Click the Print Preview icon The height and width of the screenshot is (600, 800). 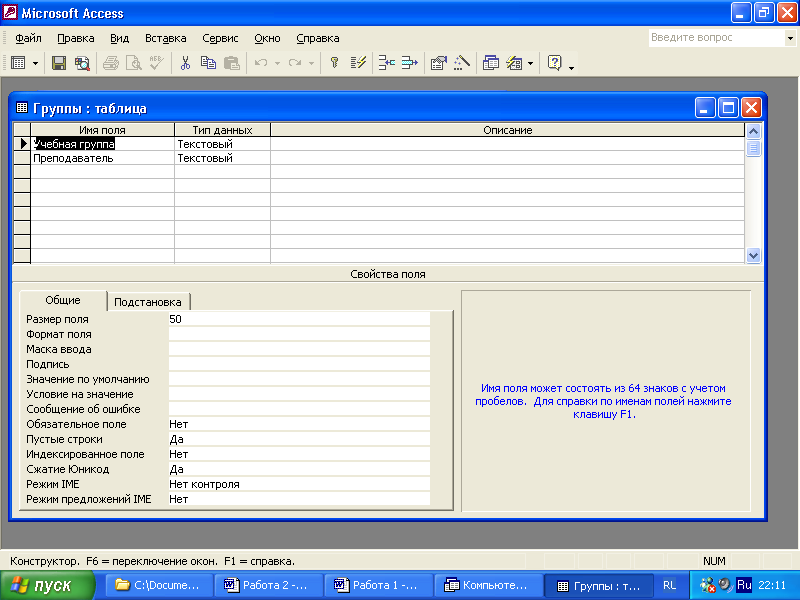coord(134,63)
